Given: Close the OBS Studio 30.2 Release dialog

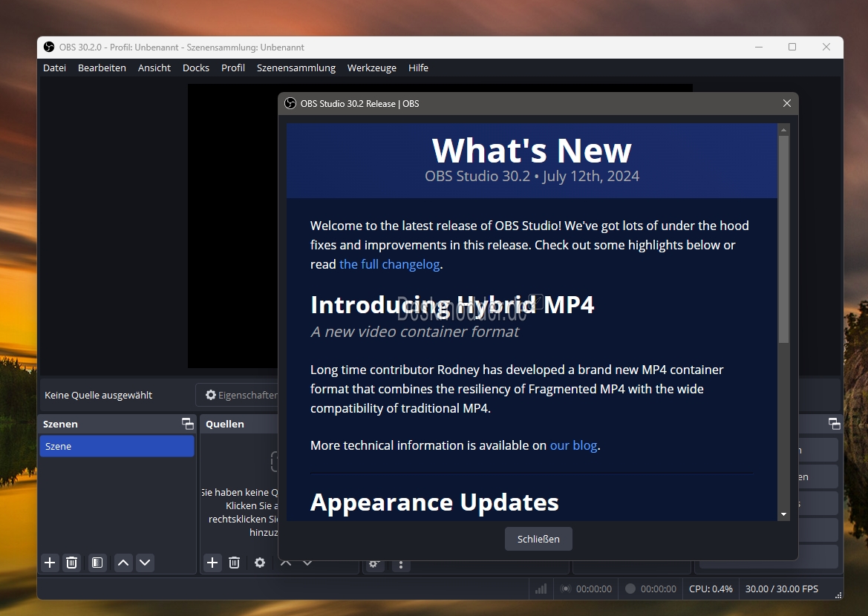Looking at the screenshot, I should click(x=786, y=103).
